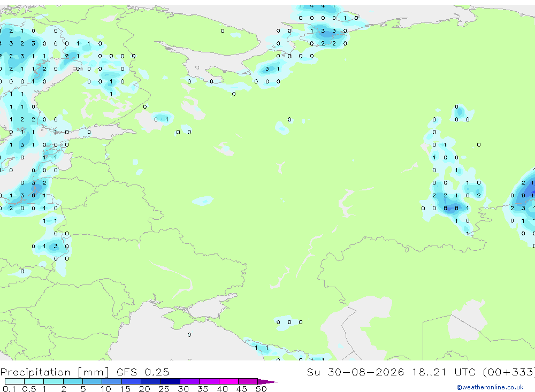Select the 2–5 mm legend color box
The height and width of the screenshot is (392, 535).
[73, 381]
